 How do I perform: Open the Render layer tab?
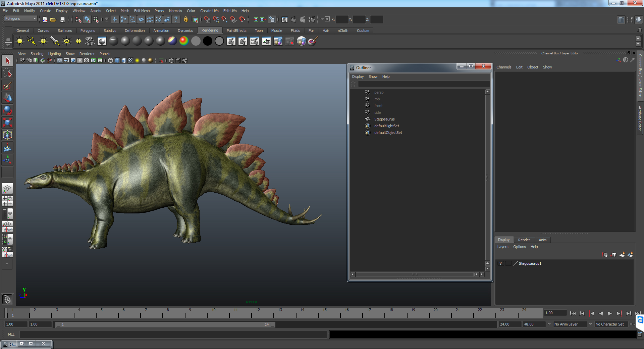tap(524, 240)
